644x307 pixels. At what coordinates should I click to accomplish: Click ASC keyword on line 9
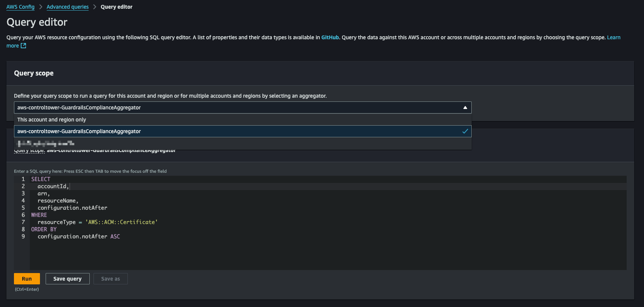[115, 236]
